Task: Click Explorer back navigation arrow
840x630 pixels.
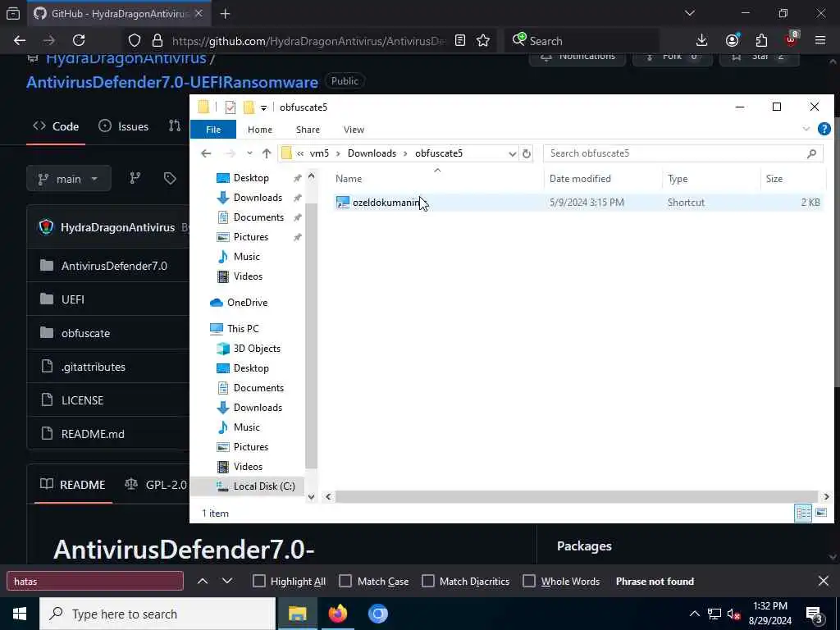Action: 206,153
